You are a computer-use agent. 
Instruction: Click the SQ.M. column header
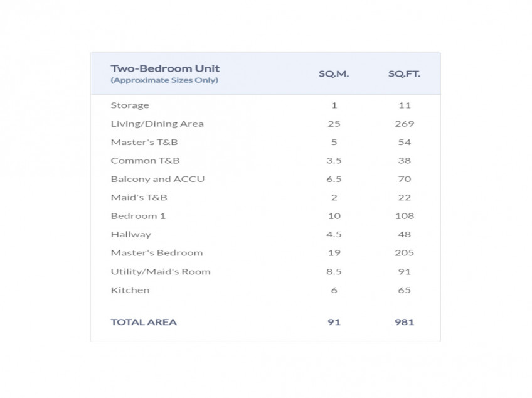334,73
